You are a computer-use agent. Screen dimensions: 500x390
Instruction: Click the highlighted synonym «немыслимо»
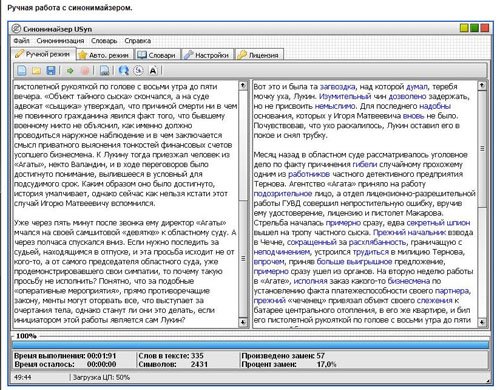tap(335, 106)
